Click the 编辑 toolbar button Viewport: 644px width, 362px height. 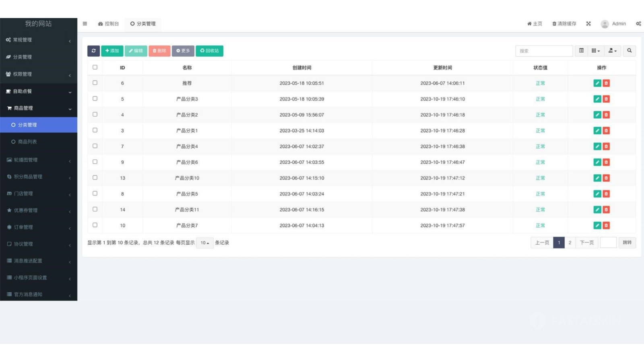coord(136,51)
